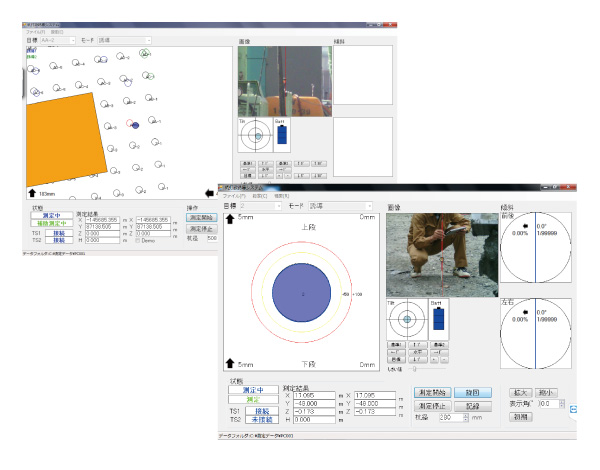Click 測定停止 in the front window

coord(432,406)
